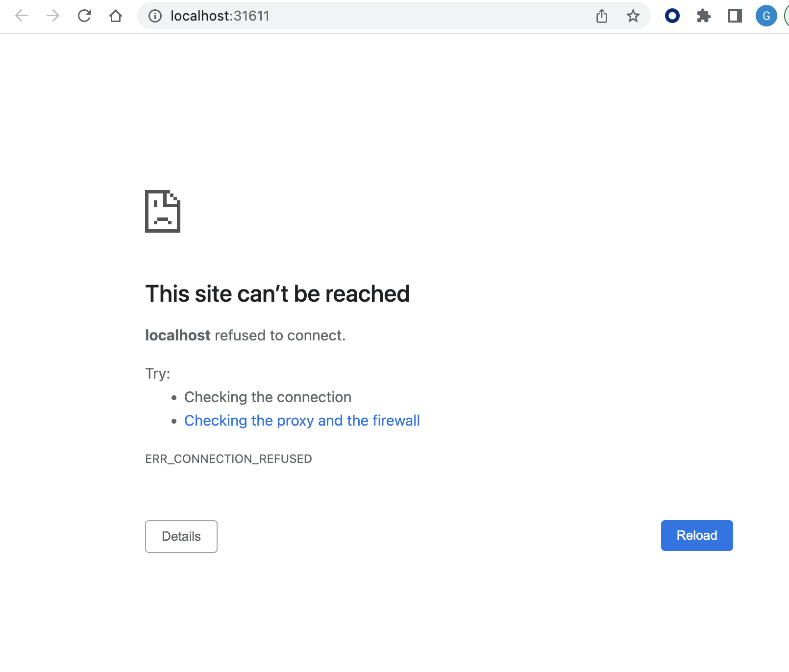
Task: Toggle the bookmark star for this page
Action: click(633, 16)
